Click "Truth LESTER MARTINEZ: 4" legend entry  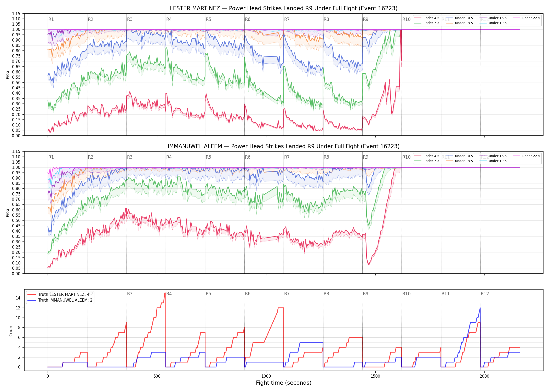coord(58,295)
